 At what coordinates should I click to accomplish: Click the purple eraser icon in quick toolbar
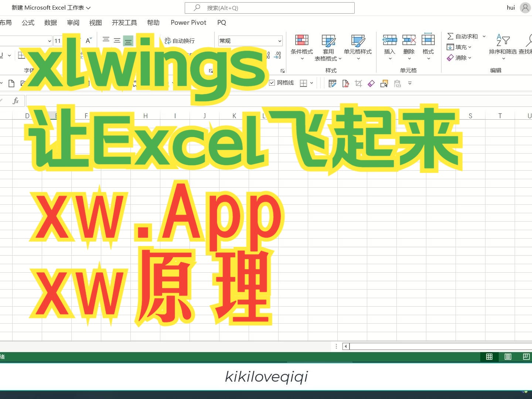coord(371,83)
